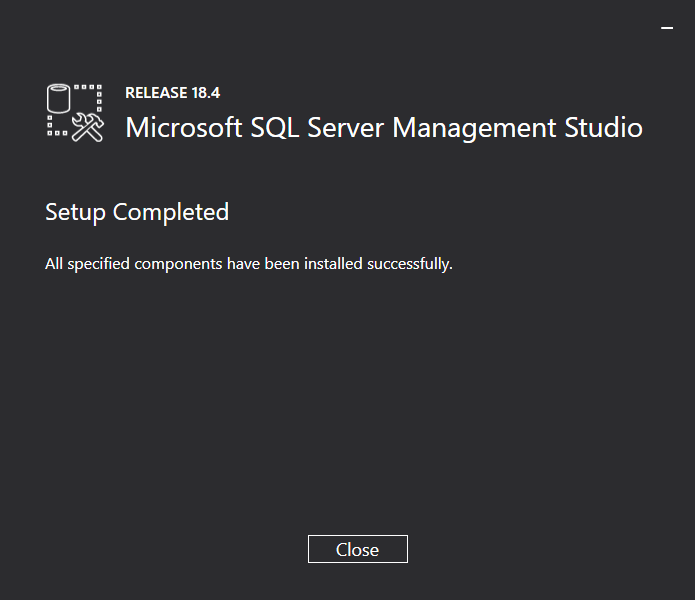This screenshot has height=600, width=695.
Task: Click the RELEASE 18.4 label
Action: click(x=172, y=93)
